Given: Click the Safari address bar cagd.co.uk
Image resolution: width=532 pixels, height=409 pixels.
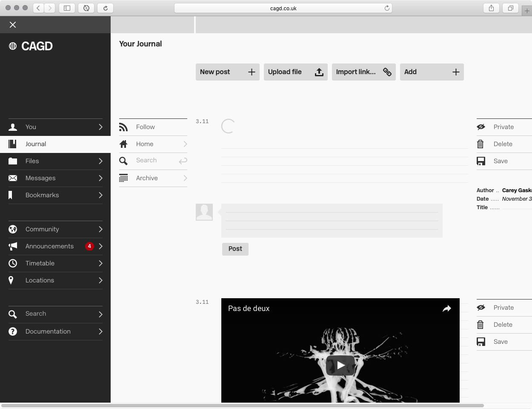Looking at the screenshot, I should [x=283, y=8].
